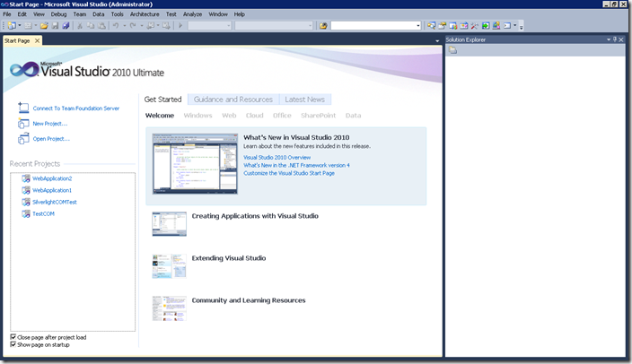Open the toolbar options overflow arrow

(x=522, y=28)
